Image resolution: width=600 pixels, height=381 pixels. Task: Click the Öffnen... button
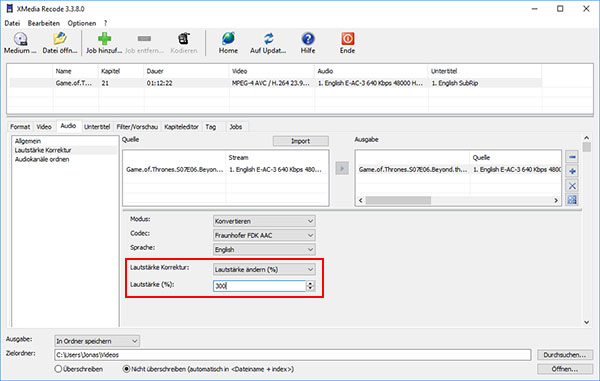(x=565, y=369)
